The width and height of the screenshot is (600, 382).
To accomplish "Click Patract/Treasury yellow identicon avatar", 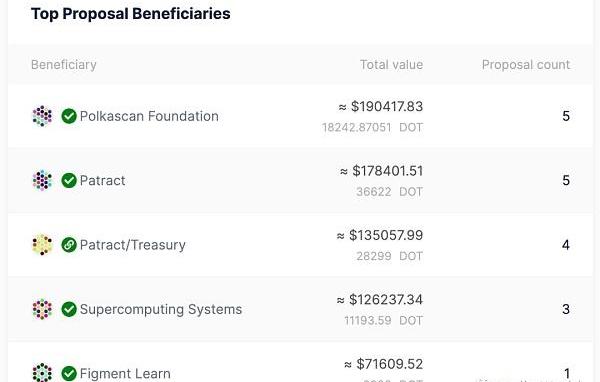I will pos(42,245).
